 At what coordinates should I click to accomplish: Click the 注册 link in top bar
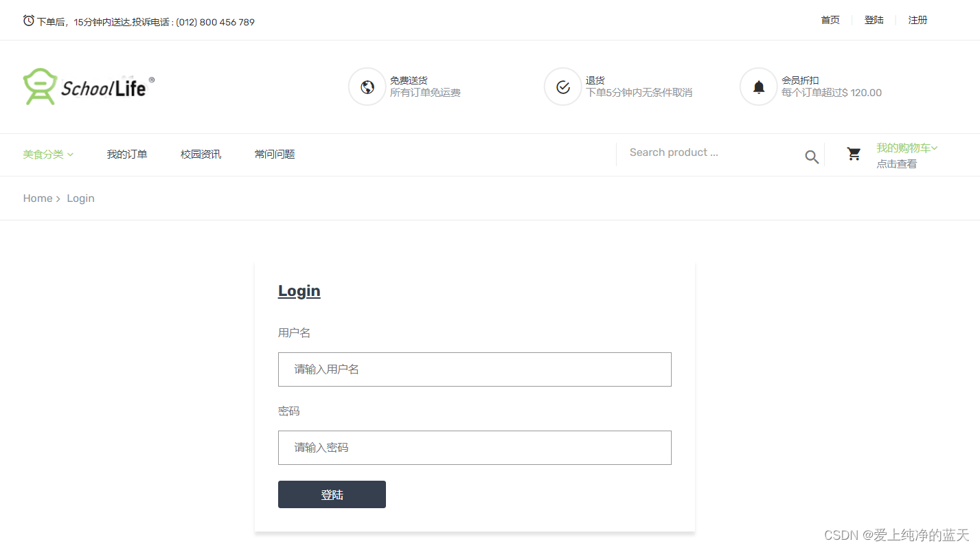(918, 20)
